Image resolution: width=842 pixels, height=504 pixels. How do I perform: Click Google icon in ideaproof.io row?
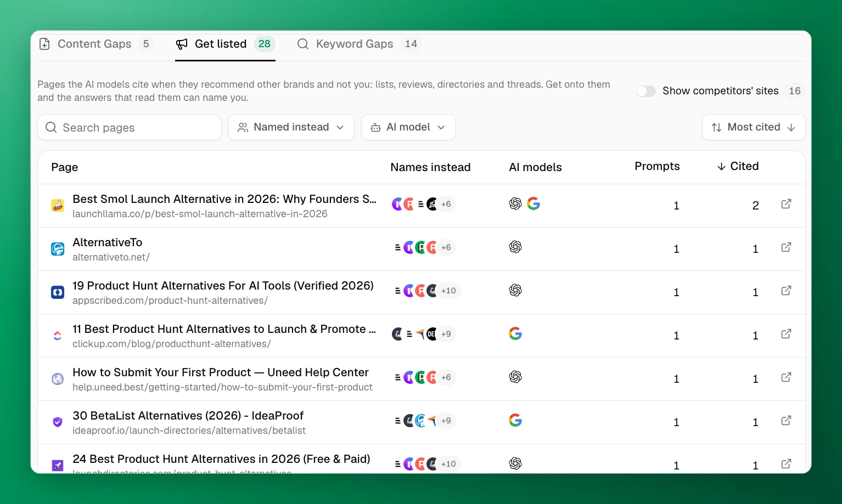(515, 421)
